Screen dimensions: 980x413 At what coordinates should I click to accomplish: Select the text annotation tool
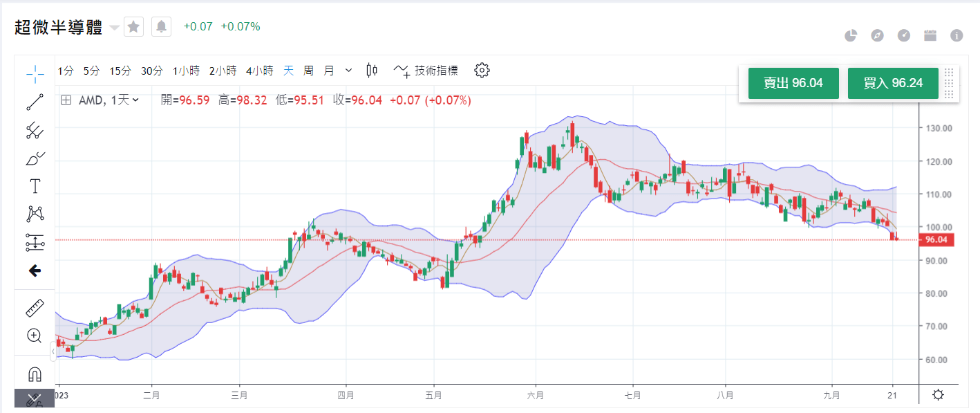35,186
